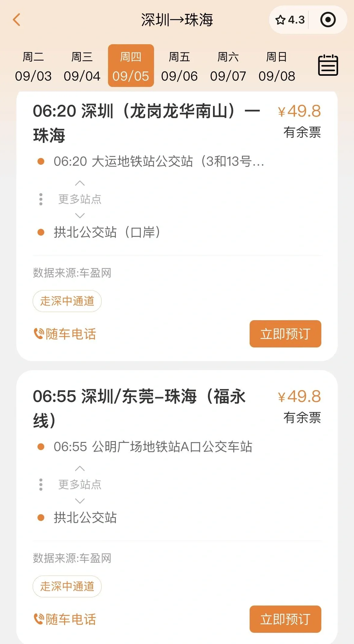Tap the phone icon on the 06:55 trip
The image size is (354, 644).
pyautogui.click(x=39, y=619)
